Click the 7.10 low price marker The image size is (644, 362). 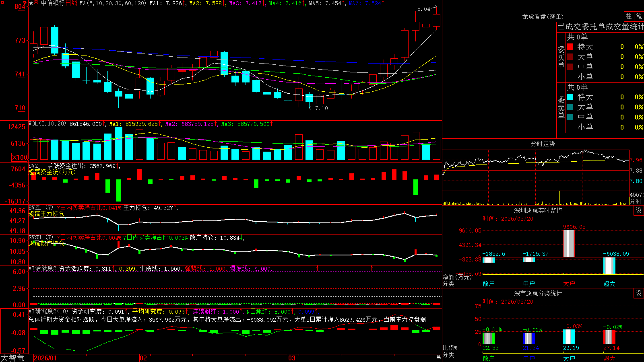coord(321,108)
